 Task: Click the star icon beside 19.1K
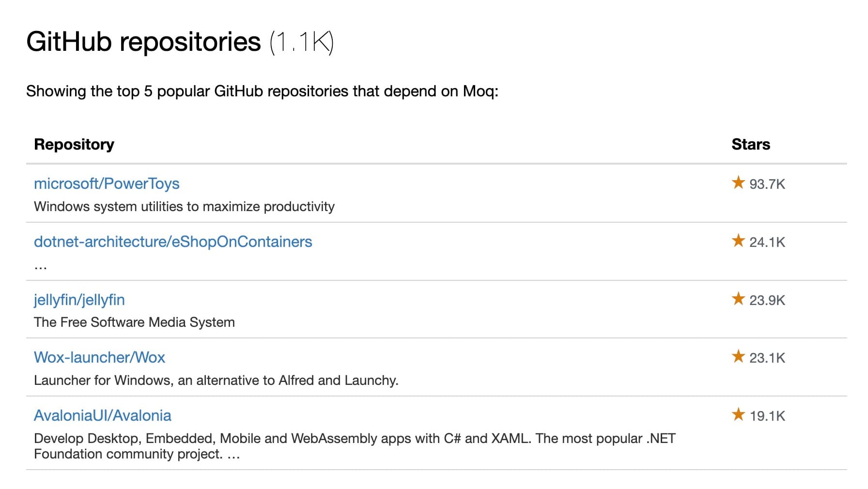point(738,414)
